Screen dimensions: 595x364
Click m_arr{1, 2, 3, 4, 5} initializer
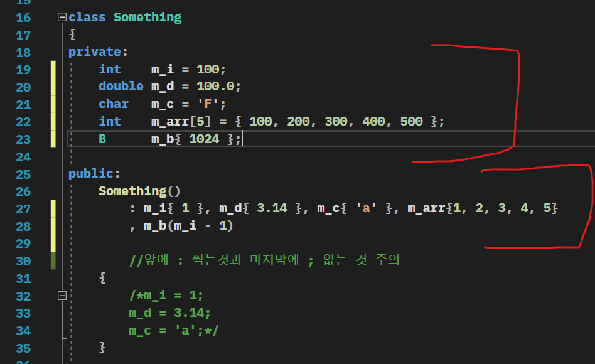(x=483, y=208)
